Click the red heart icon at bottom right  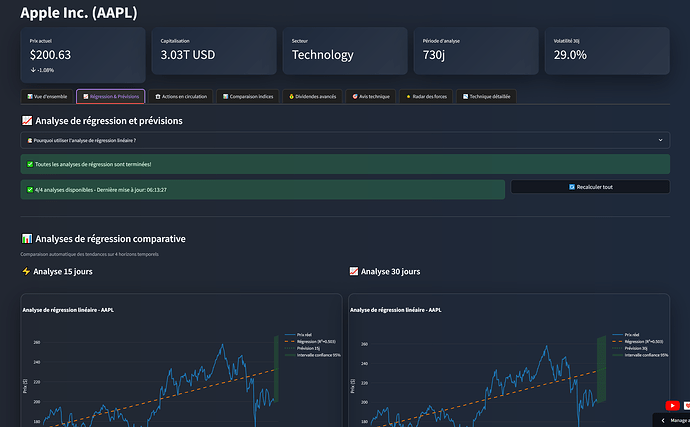[686, 405]
